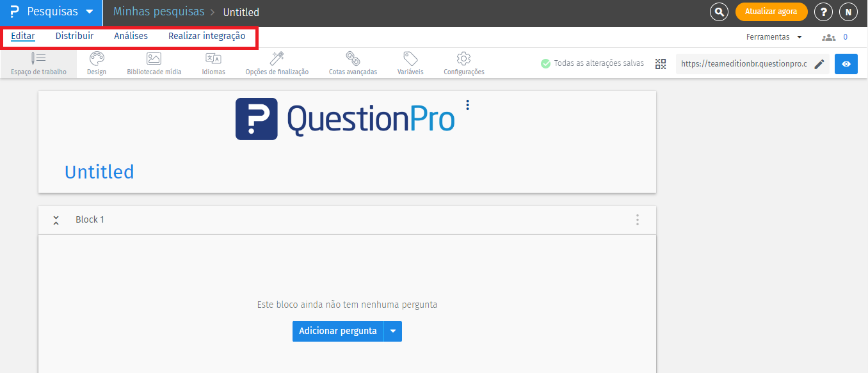Open the Adicionar pergunta dropdown arrow
Screen dimensions: 868x373
pos(393,331)
